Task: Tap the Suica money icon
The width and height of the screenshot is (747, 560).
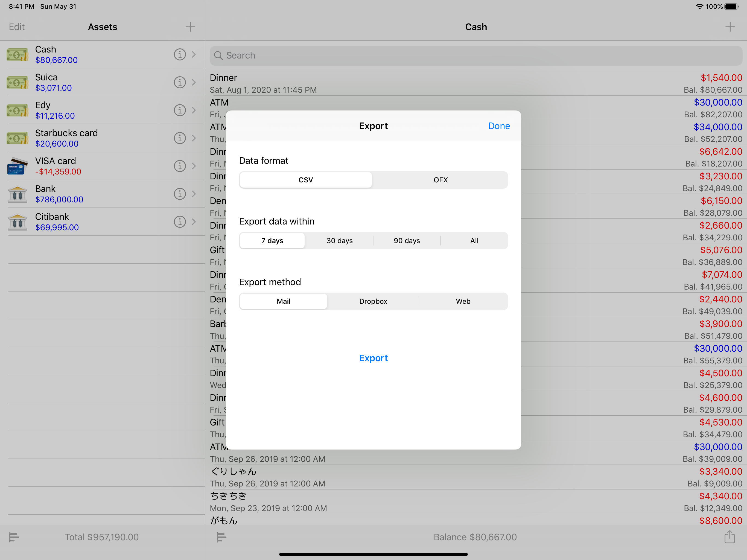Action: click(17, 82)
